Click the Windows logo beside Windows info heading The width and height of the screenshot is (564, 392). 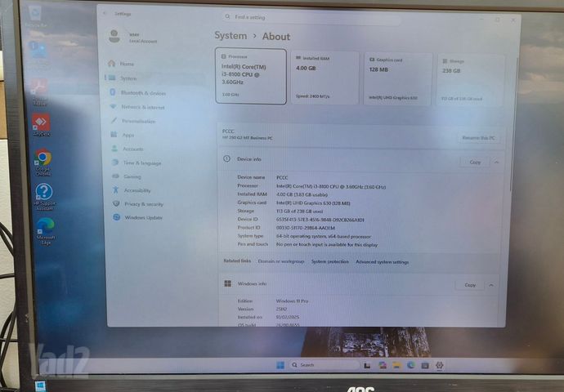click(x=228, y=283)
